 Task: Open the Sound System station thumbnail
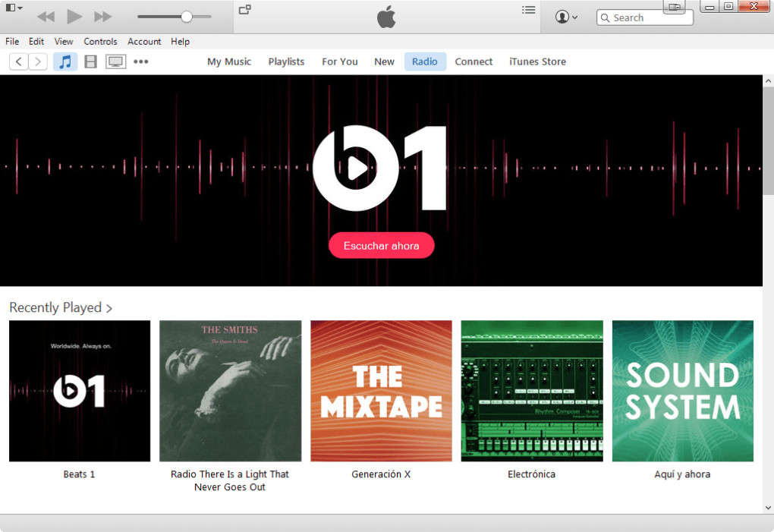683,391
